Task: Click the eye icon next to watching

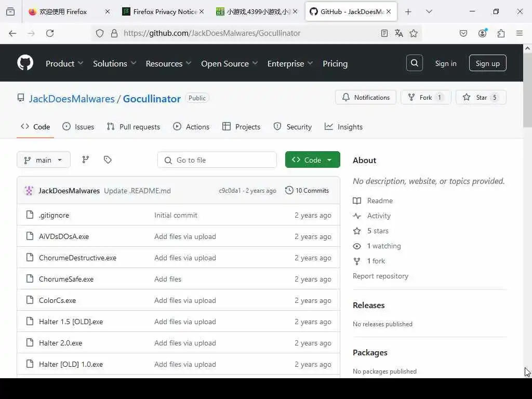Action: [357, 246]
